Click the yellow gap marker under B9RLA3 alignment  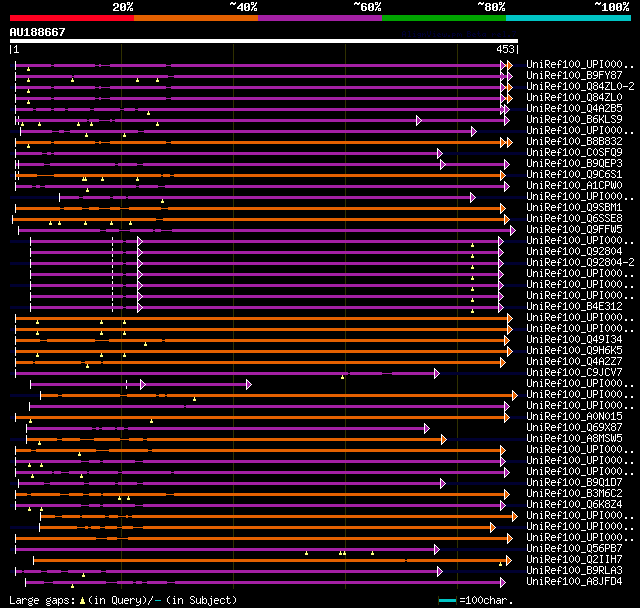[83, 575]
